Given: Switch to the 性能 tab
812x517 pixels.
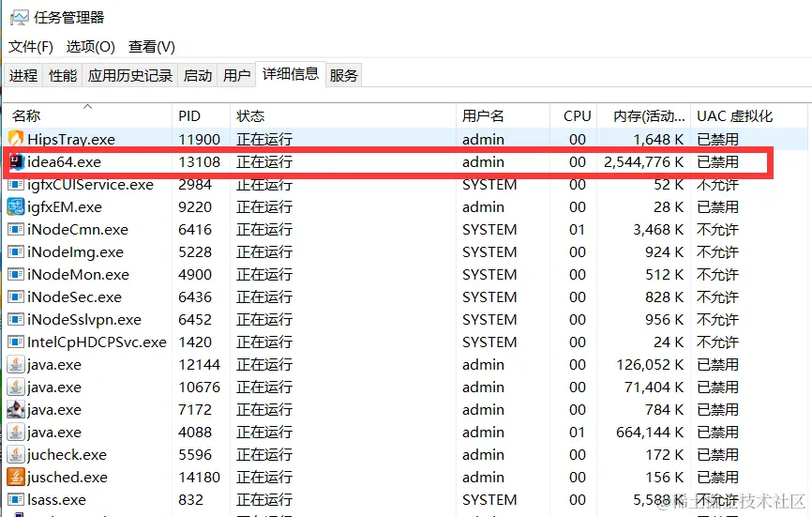Looking at the screenshot, I should [63, 76].
